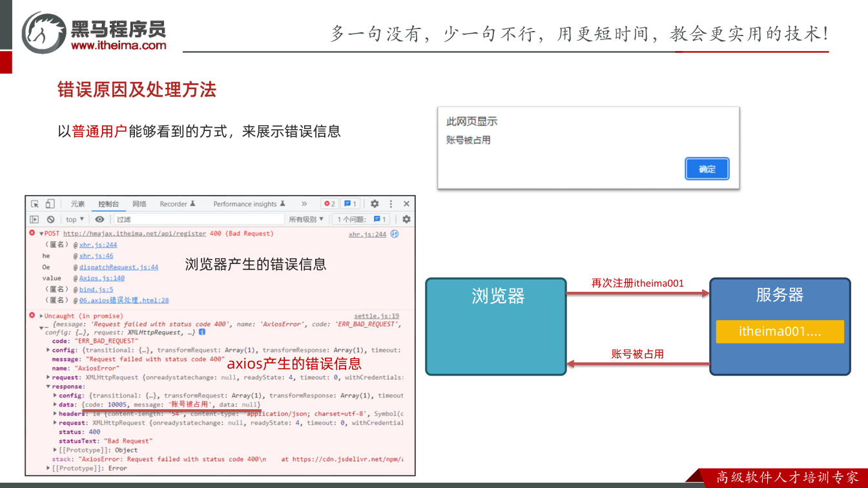Clear the console output
The height and width of the screenshot is (488, 868).
(50, 219)
